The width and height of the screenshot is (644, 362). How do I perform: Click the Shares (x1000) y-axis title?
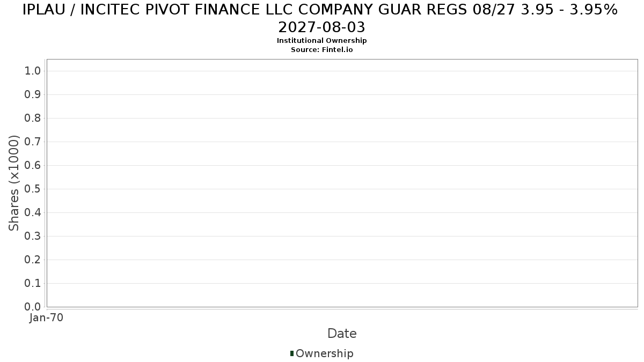[x=14, y=183]
